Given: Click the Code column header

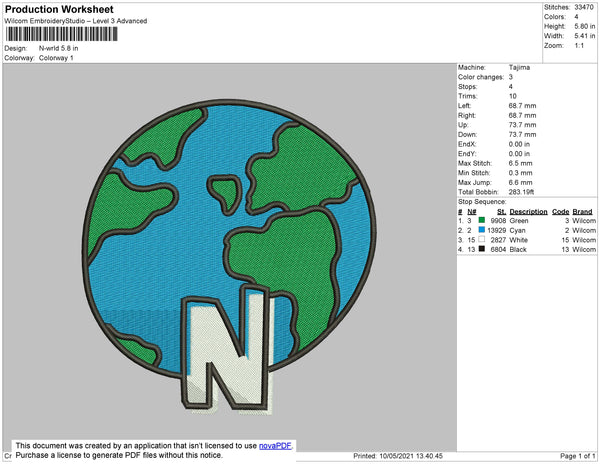Looking at the screenshot, I should tap(560, 212).
